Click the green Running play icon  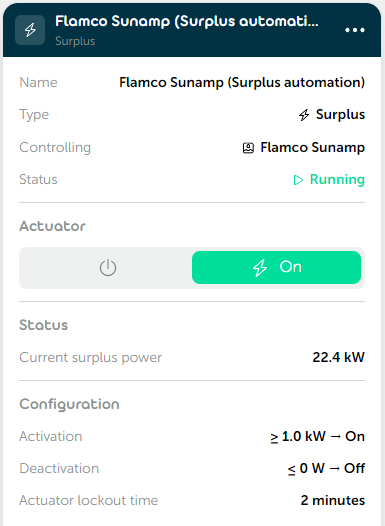[298, 180]
